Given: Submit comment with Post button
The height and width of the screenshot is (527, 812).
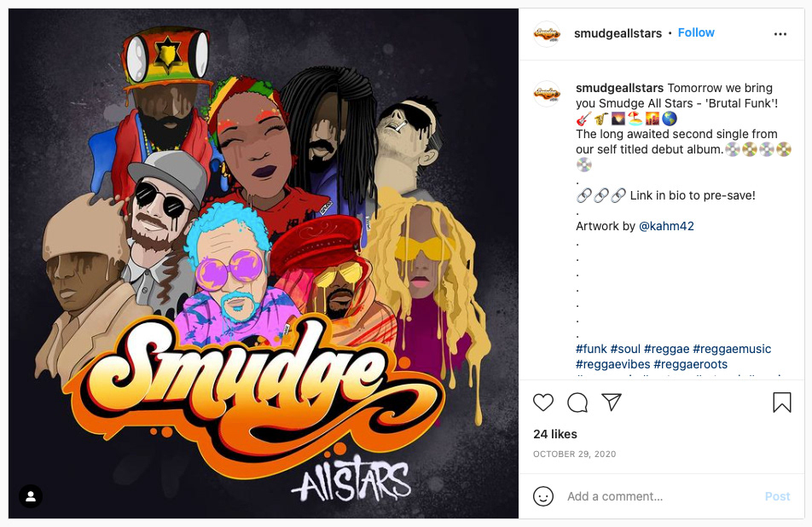Looking at the screenshot, I should [x=777, y=496].
